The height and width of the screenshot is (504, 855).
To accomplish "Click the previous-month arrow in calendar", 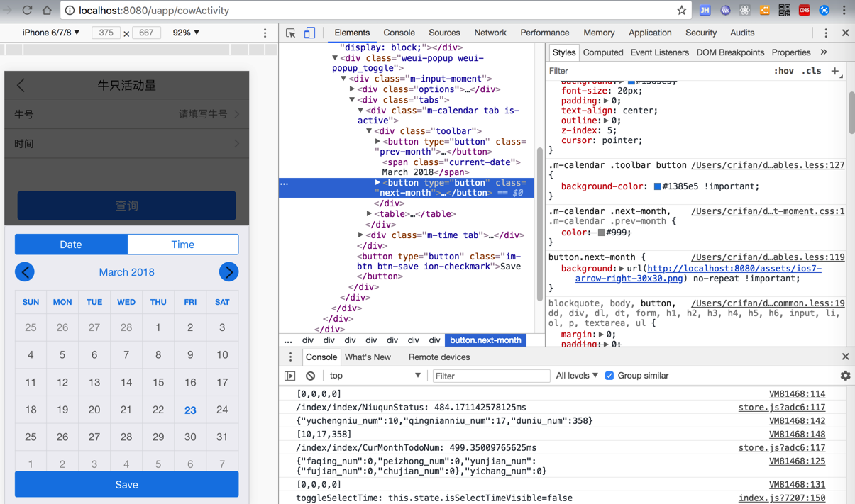I will pyautogui.click(x=25, y=272).
